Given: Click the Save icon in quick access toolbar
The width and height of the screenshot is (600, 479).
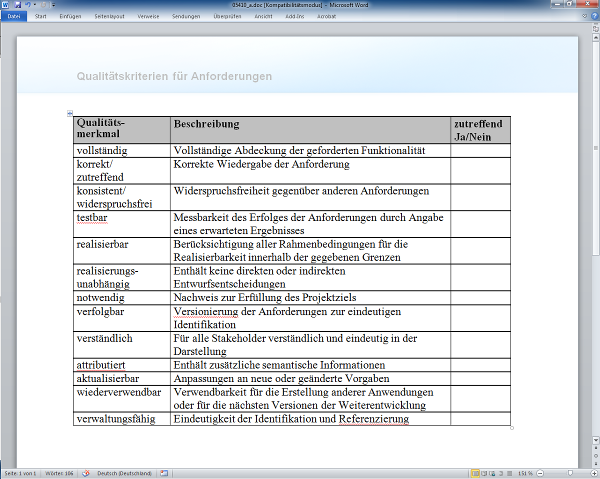Looking at the screenshot, I should point(18,5).
